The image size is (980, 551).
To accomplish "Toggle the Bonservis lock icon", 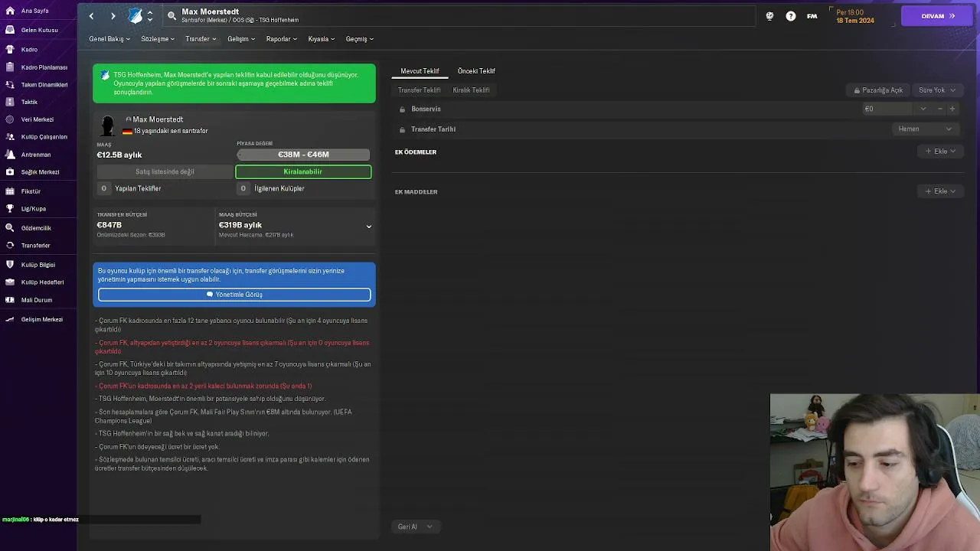I will pyautogui.click(x=403, y=109).
